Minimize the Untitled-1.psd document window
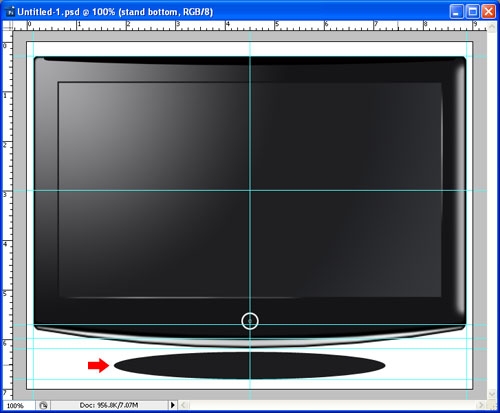The image size is (500, 413). click(x=456, y=12)
